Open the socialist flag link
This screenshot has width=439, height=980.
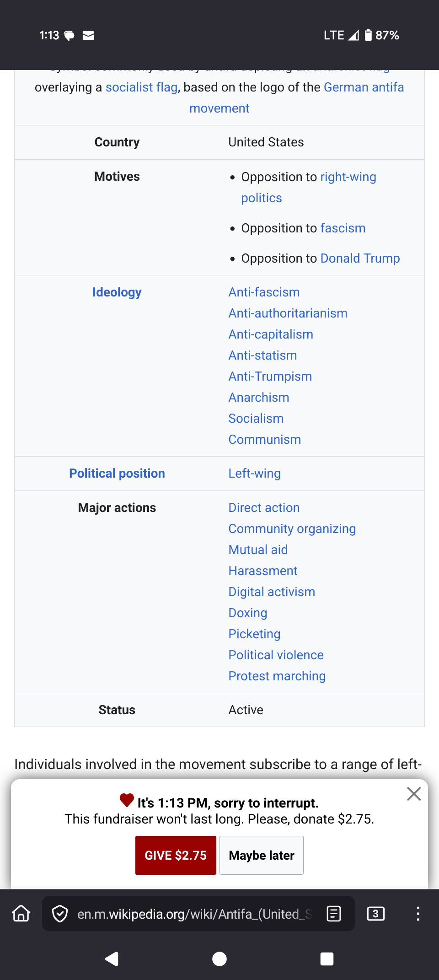click(142, 87)
